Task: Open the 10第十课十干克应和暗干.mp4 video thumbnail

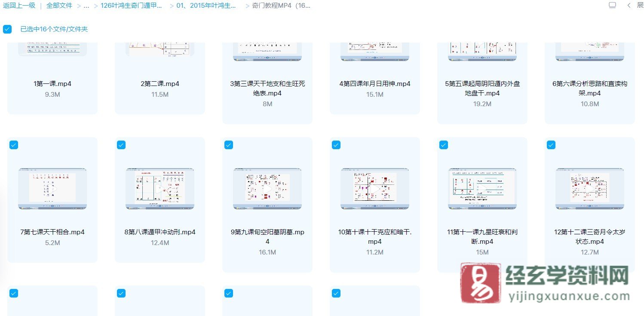Action: [375, 189]
